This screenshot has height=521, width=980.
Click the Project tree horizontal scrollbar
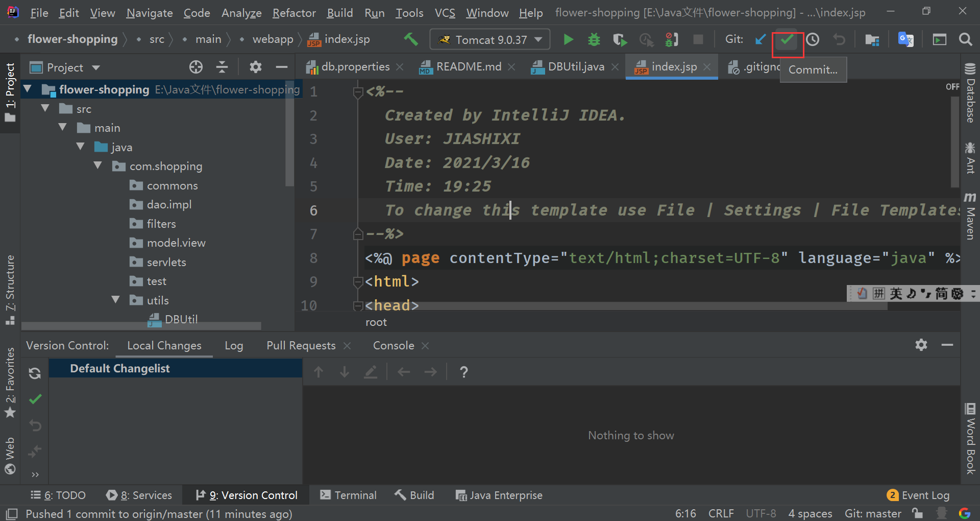141,326
